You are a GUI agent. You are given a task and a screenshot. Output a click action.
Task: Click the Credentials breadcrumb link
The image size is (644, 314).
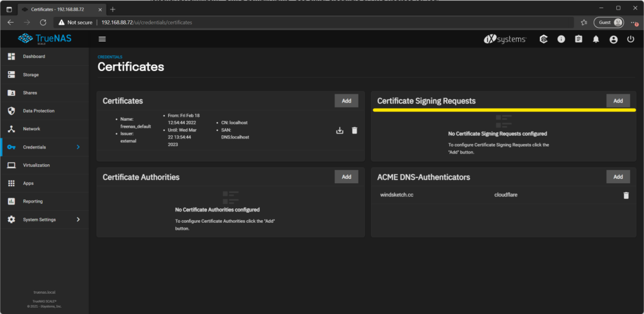click(109, 57)
